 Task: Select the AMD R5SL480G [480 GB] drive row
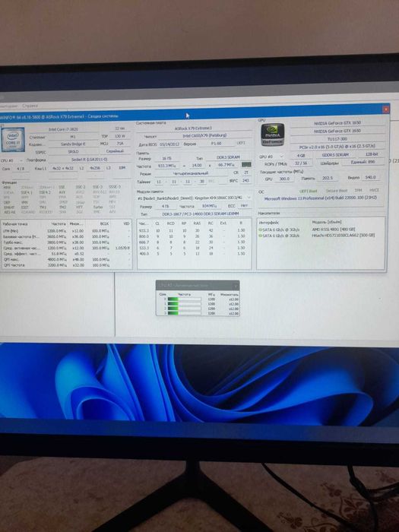321,230
